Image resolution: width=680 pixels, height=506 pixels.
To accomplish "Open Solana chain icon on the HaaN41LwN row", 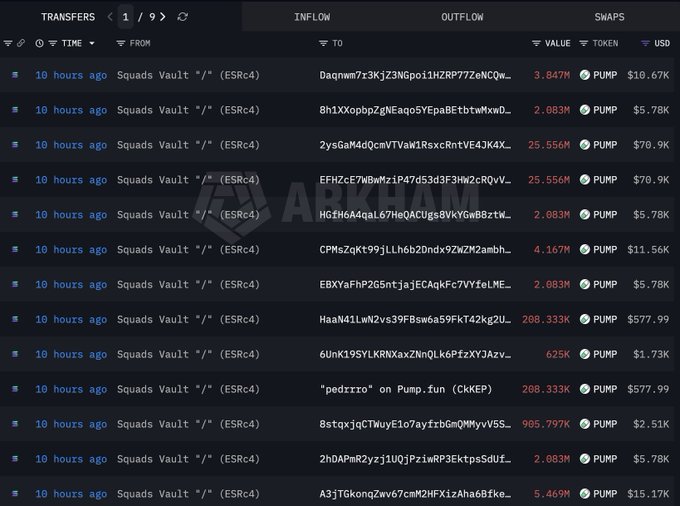I will tap(15, 319).
